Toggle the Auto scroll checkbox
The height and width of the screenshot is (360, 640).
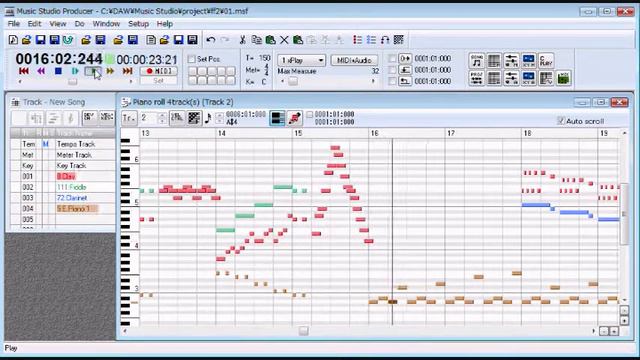pyautogui.click(x=561, y=121)
